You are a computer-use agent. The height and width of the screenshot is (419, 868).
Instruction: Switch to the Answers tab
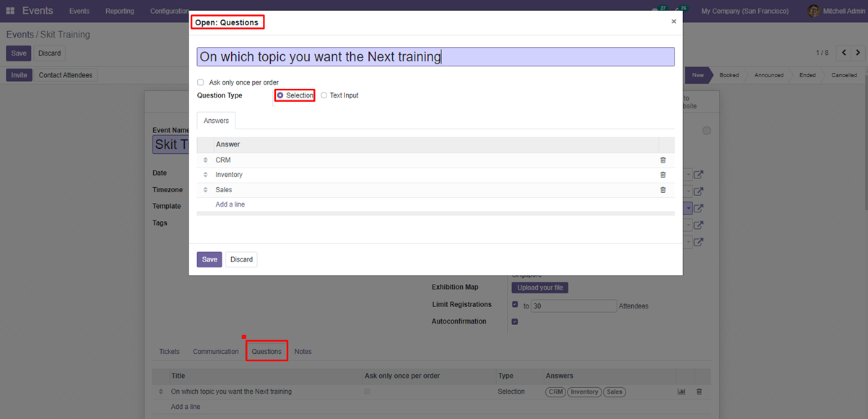tap(216, 121)
